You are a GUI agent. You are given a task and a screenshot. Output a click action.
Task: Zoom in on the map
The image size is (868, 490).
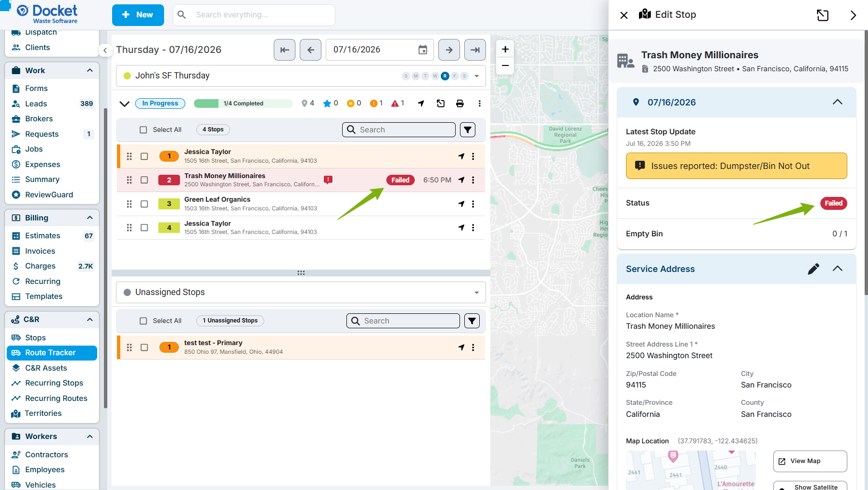505,49
